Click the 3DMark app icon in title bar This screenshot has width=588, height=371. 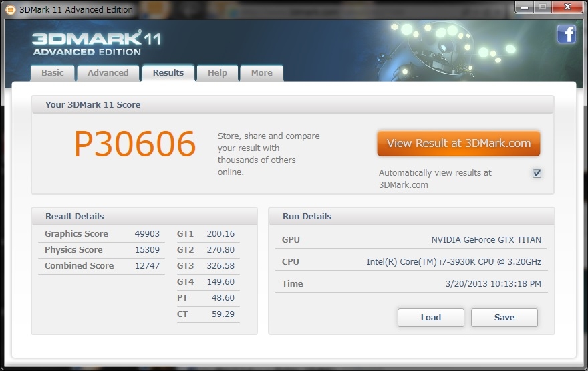[11, 10]
